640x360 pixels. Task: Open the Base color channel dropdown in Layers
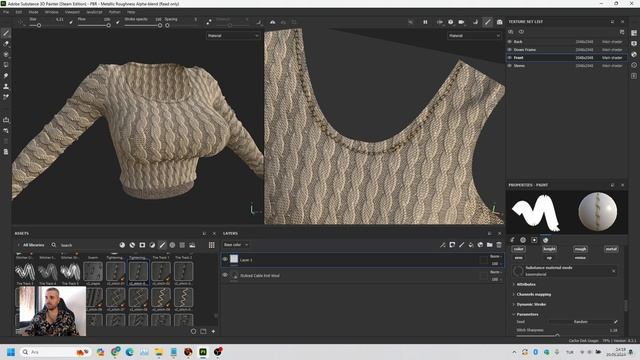[236, 245]
